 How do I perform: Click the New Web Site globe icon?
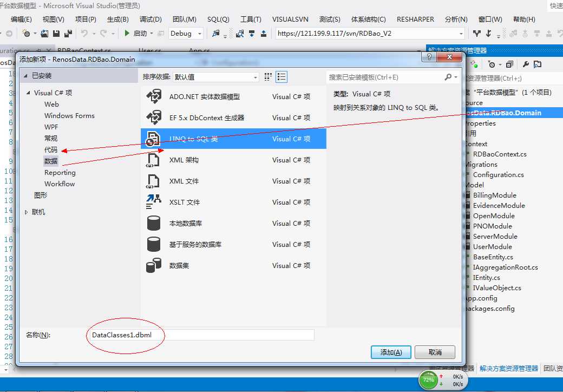26,34
